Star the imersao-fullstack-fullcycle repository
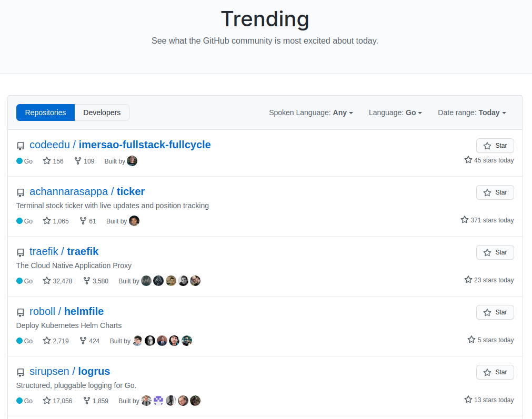This screenshot has width=532, height=419. pos(495,146)
